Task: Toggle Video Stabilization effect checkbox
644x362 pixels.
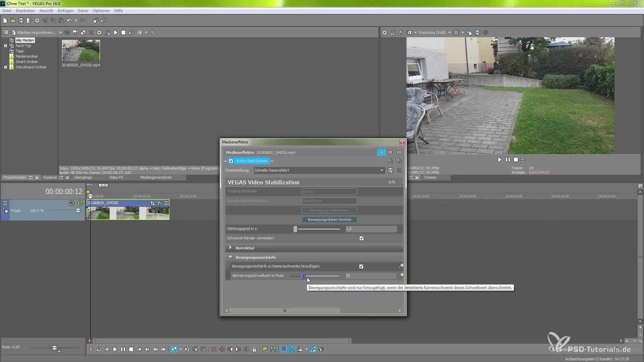Action: 231,161
